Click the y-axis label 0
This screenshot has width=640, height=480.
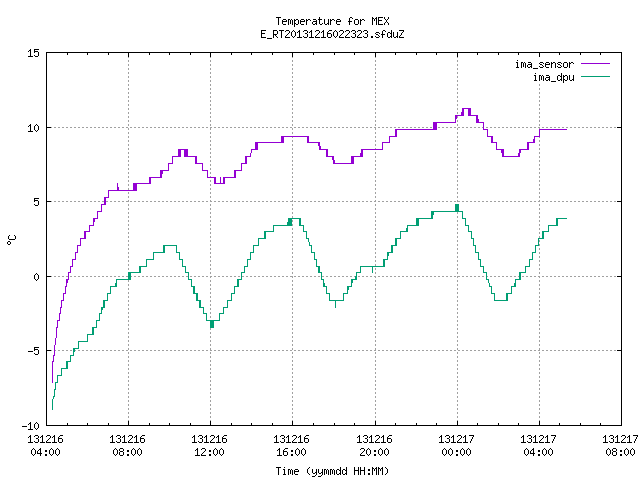[x=36, y=277]
